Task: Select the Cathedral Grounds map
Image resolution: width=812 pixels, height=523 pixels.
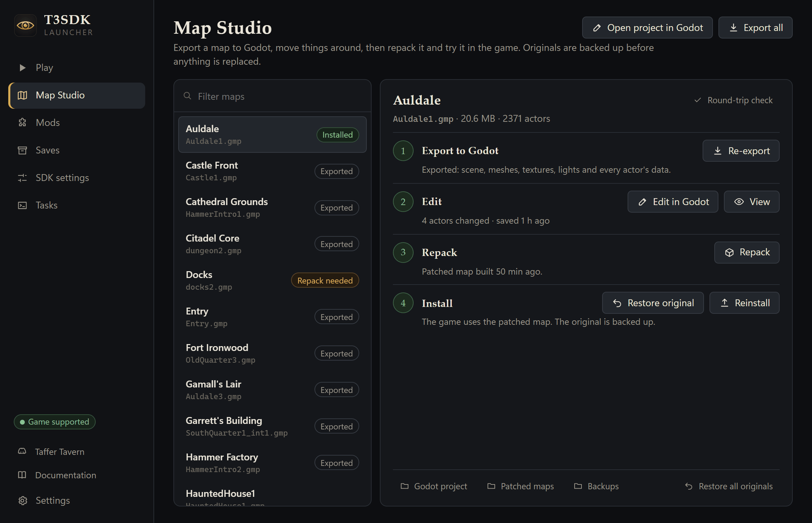Action: [x=273, y=207]
